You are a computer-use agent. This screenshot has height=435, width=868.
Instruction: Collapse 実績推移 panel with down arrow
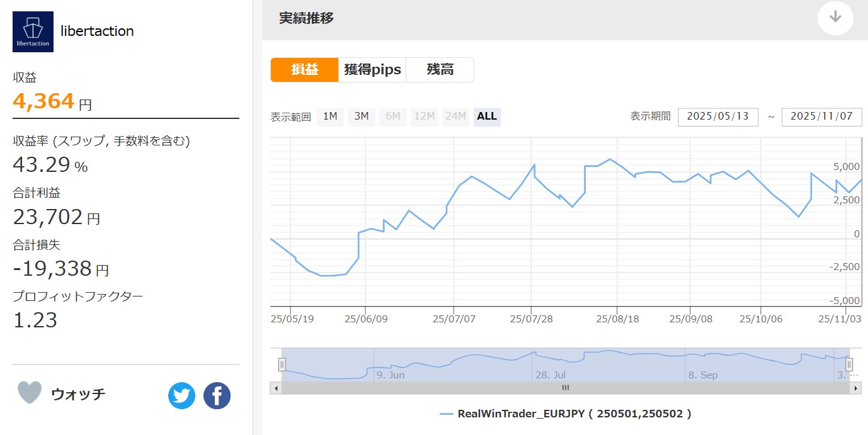tap(835, 18)
